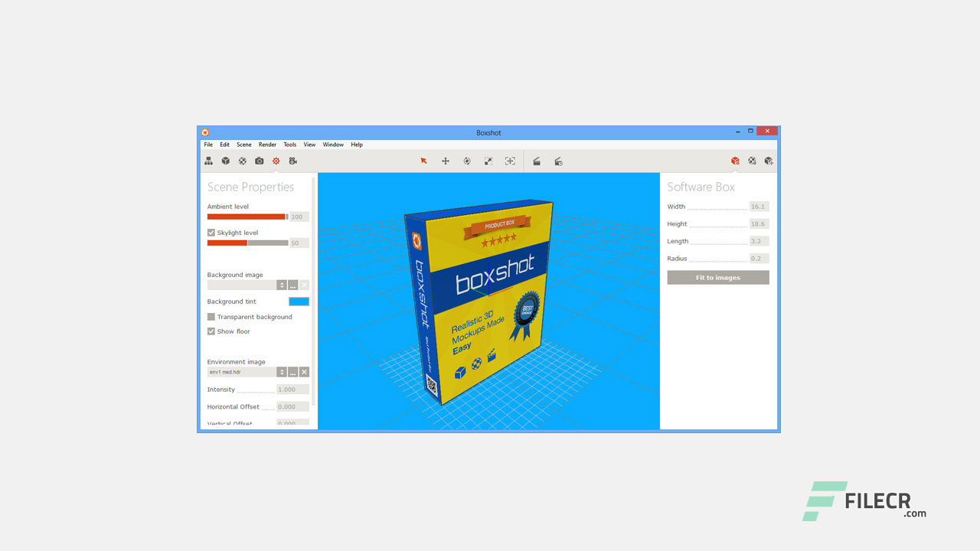Open the scene properties gear icon
Image resolution: width=980 pixels, height=551 pixels.
pyautogui.click(x=276, y=161)
